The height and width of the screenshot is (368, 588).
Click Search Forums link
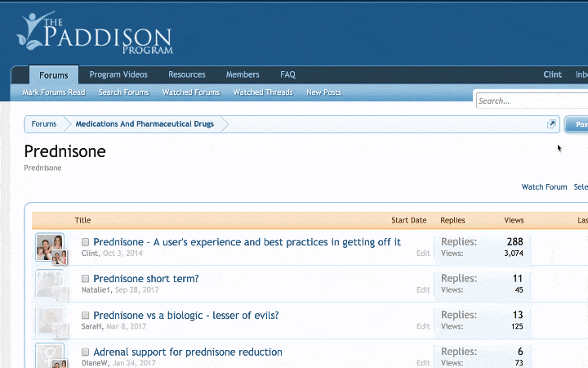(124, 92)
